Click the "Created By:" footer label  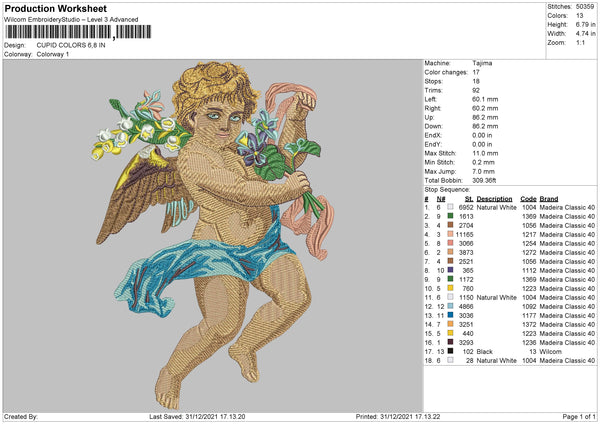pos(21,417)
